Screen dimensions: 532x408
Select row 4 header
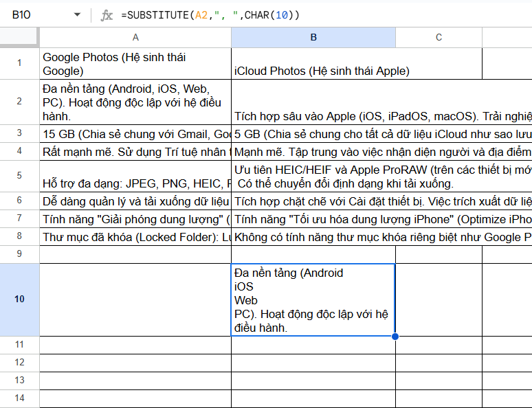coord(19,151)
